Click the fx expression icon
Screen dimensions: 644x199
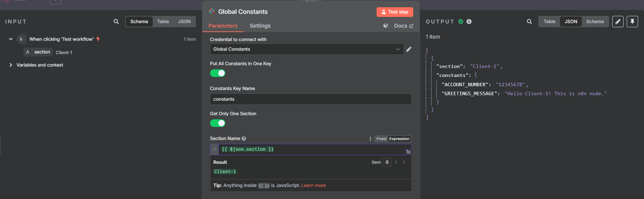214,149
